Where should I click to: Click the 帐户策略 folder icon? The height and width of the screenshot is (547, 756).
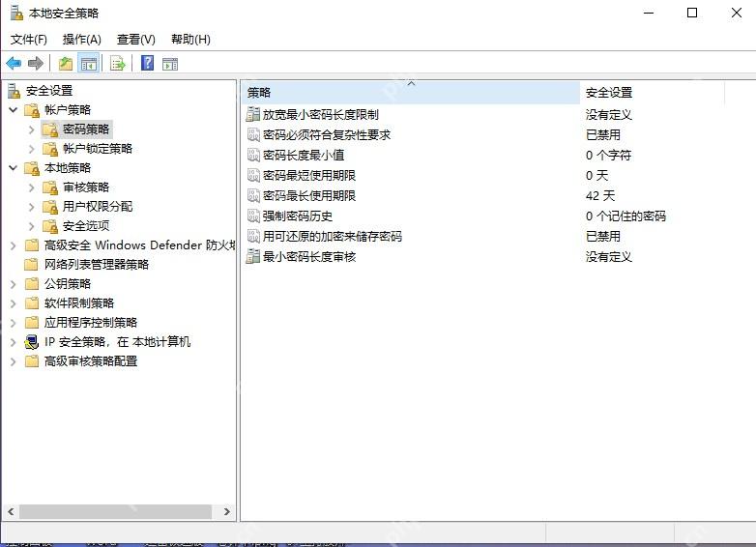(x=32, y=110)
